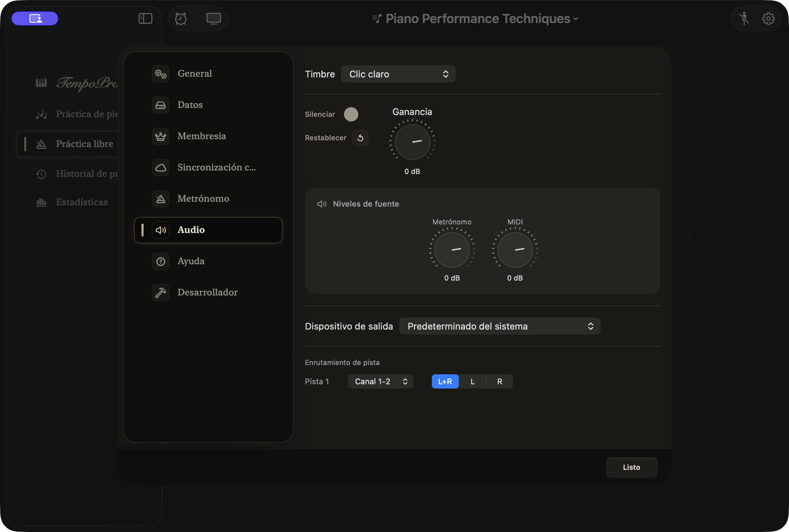Viewport: 789px width, 532px height.
Task: Select the Audio settings tab
Action: pos(208,230)
